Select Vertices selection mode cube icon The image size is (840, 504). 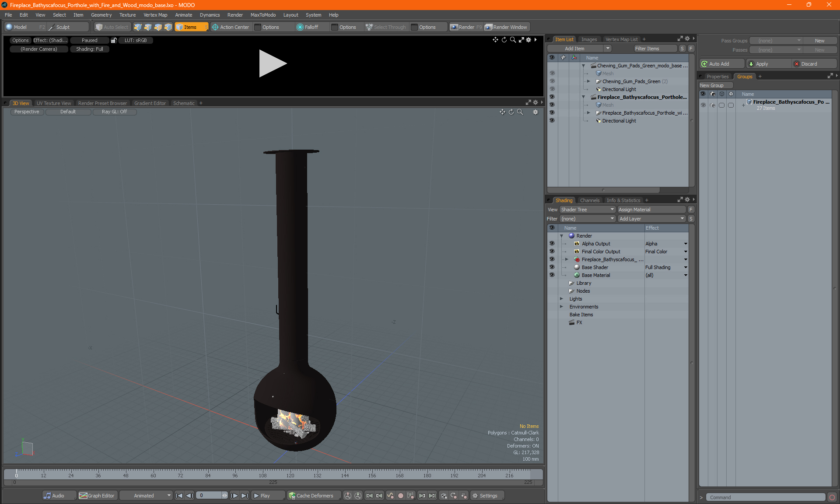click(138, 27)
